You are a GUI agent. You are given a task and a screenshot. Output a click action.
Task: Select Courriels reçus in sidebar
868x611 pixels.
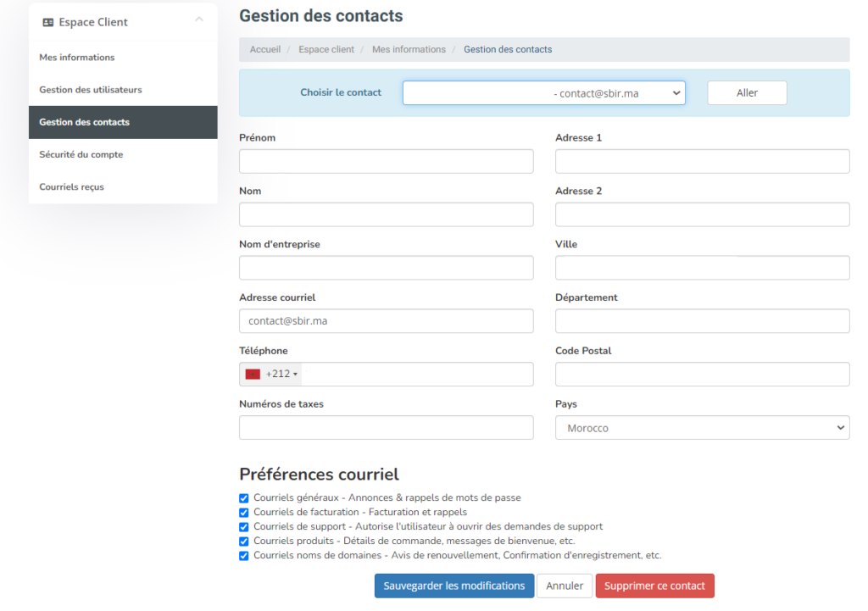tap(72, 187)
